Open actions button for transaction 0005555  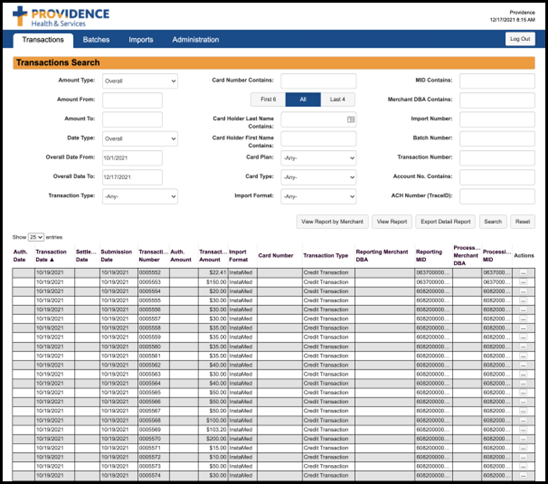click(x=523, y=301)
